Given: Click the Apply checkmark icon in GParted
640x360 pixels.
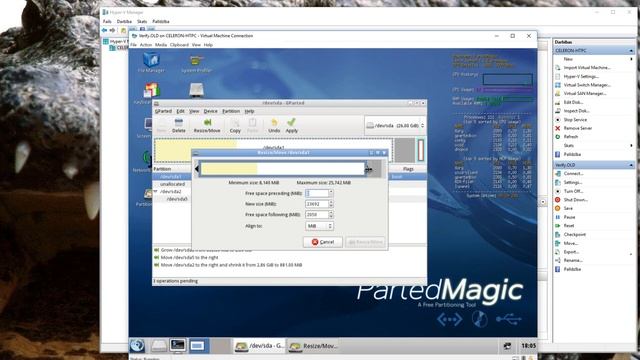Looking at the screenshot, I should click(x=291, y=125).
